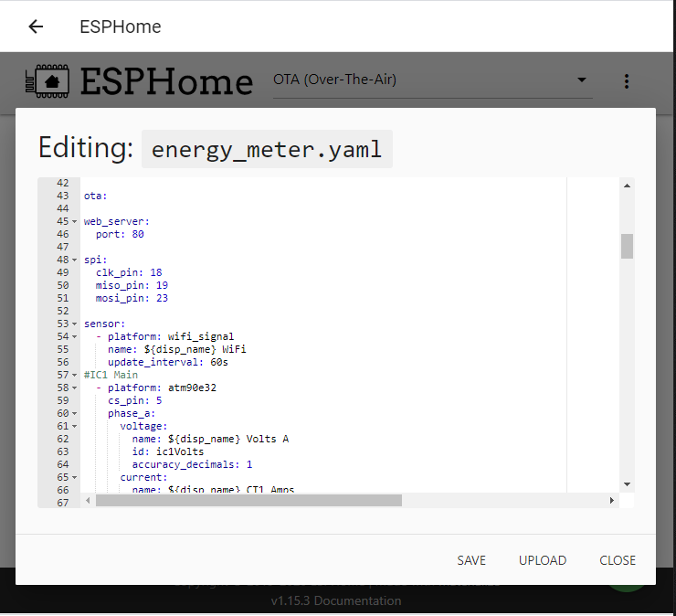Image resolution: width=676 pixels, height=616 pixels.
Task: Click the 'clk_pin: 18' line
Action: coord(129,272)
